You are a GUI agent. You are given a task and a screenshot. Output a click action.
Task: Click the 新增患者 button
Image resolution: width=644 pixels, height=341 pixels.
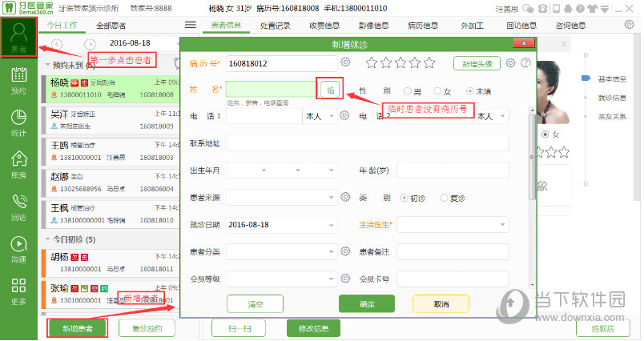[x=72, y=327]
